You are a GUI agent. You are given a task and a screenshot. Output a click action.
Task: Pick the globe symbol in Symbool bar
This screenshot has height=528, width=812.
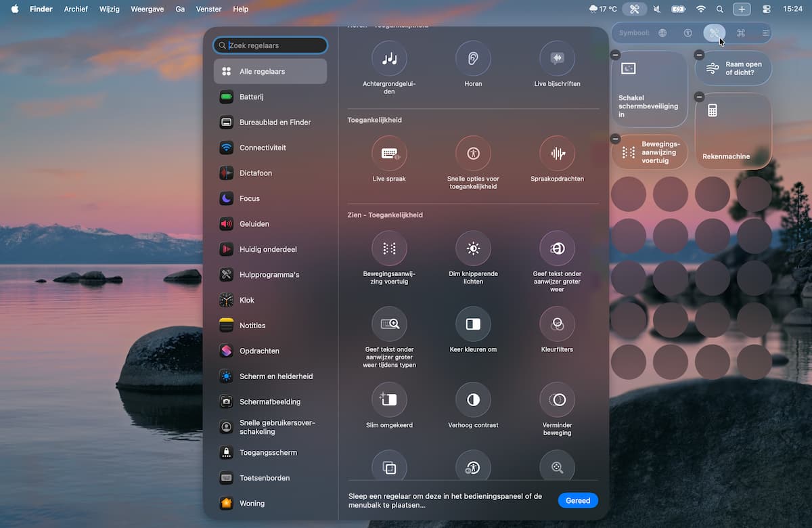662,32
